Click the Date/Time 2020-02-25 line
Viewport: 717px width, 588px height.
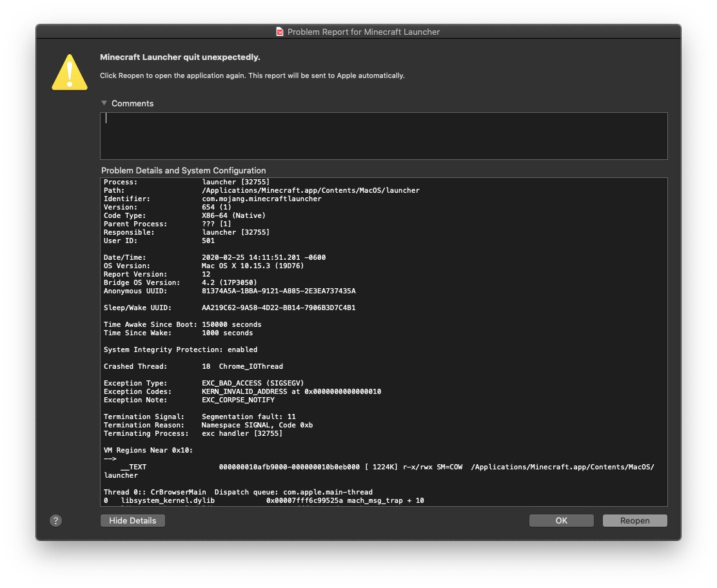pos(215,257)
